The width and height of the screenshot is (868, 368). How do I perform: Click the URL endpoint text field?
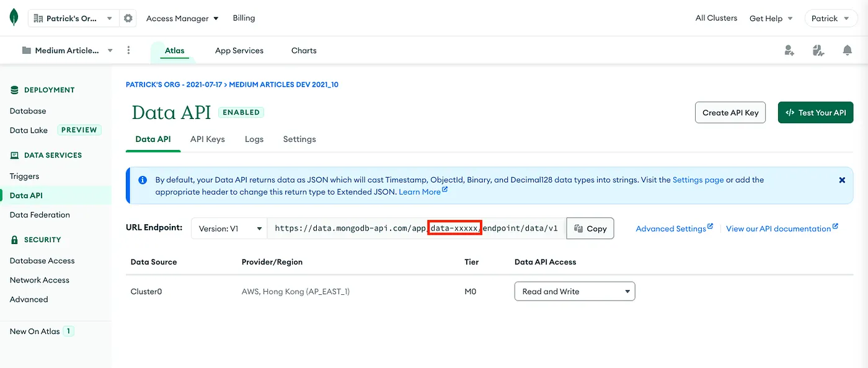(417, 229)
